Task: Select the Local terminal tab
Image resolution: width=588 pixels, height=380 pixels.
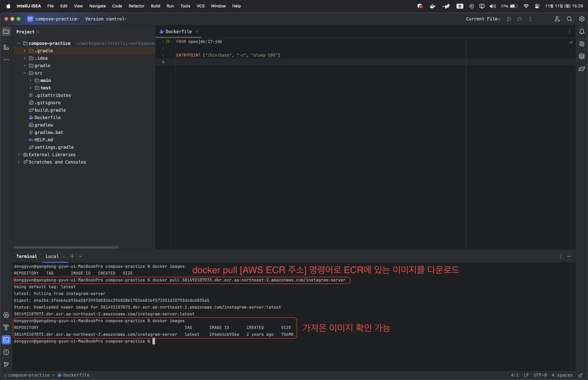Action: click(x=52, y=256)
